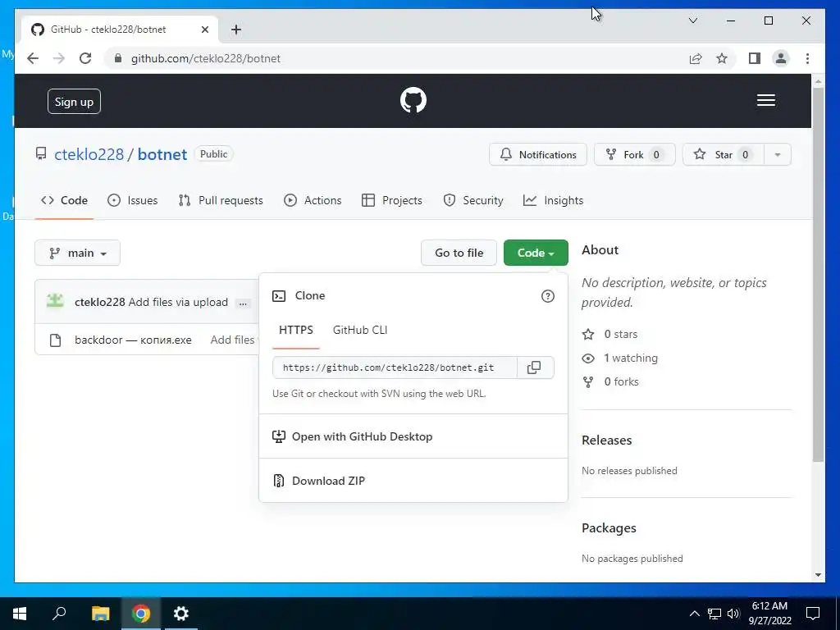This screenshot has height=630, width=840.
Task: Open the backdoor — копия.exe file
Action: (x=133, y=340)
